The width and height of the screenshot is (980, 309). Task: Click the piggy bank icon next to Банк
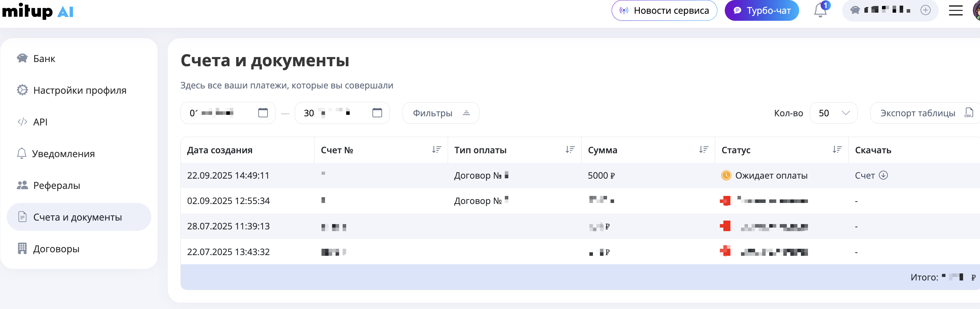coord(23,58)
